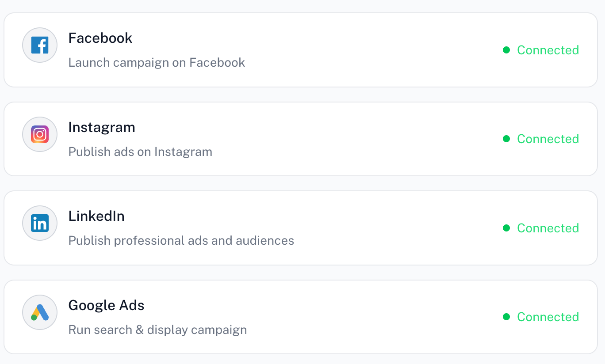Viewport: 605px width, 364px height.
Task: Select the Facebook integration title
Action: click(x=100, y=38)
